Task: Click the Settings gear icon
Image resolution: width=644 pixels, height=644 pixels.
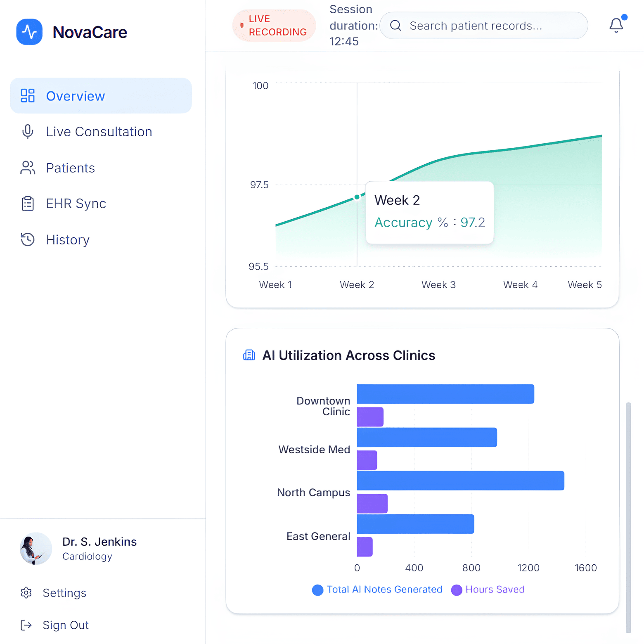Action: (x=26, y=593)
